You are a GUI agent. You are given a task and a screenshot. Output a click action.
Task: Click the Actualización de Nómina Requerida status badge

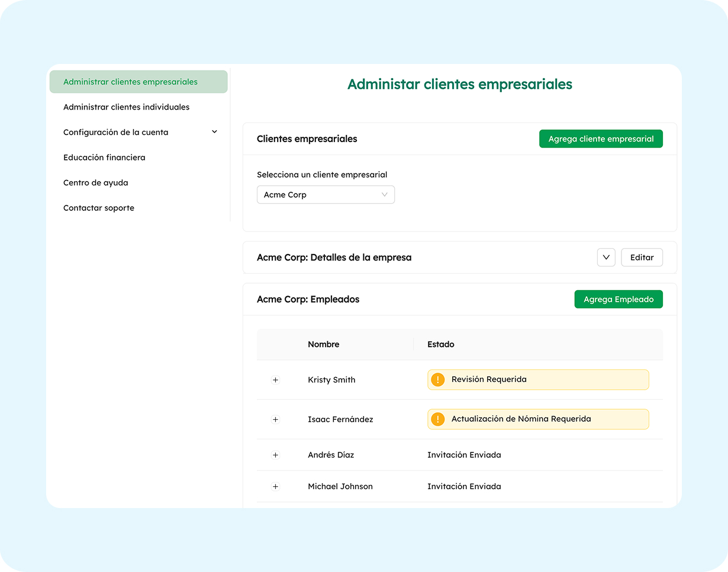[x=538, y=419]
